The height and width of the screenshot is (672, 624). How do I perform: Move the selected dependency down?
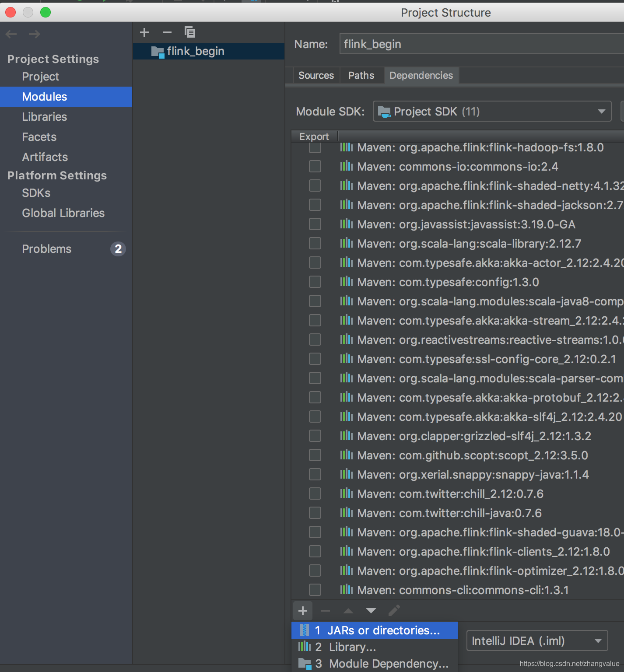371,611
